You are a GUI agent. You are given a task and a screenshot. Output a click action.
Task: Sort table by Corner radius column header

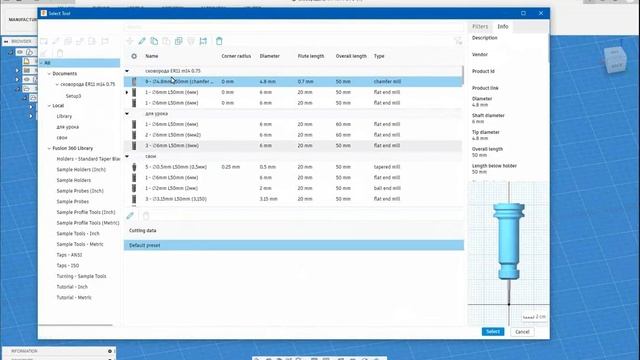236,56
